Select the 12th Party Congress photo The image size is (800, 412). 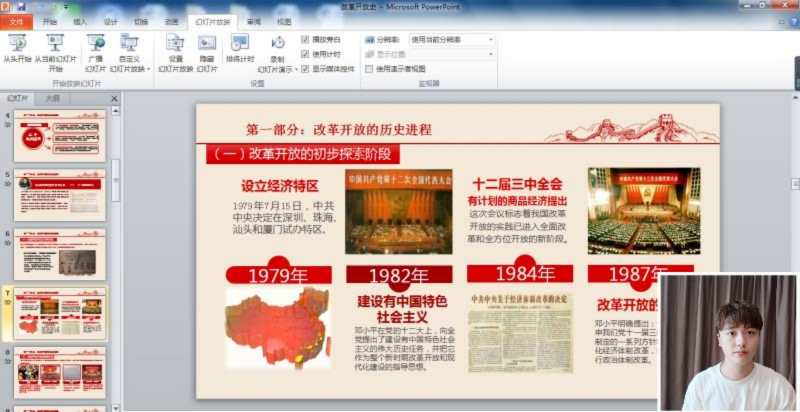(398, 212)
